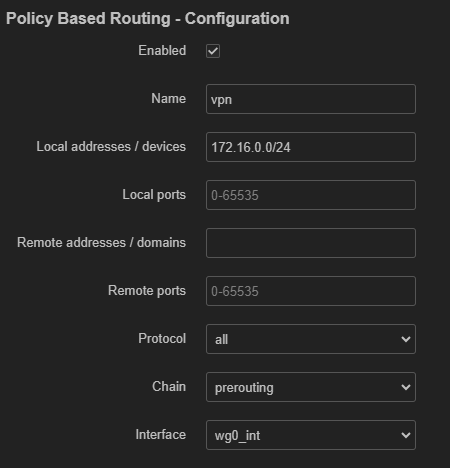Click the 'Remote ports' label
450x468 pixels.
(x=147, y=291)
